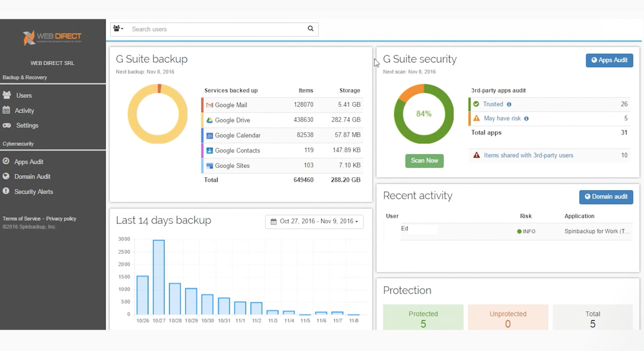Click the blue Domain audit button
Viewport: 644px width, 351px height.
(606, 197)
